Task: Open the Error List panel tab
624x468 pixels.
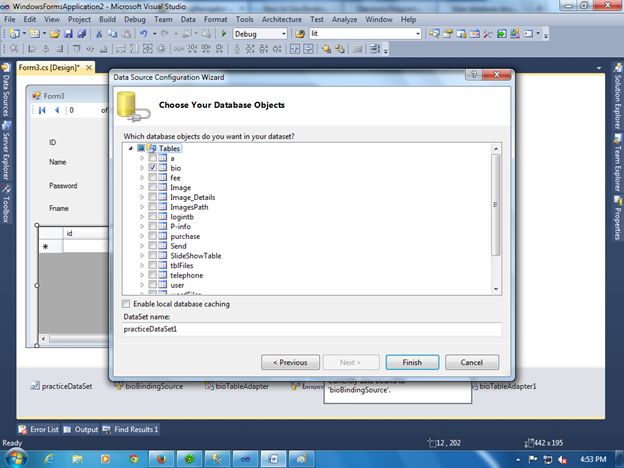Action: pyautogui.click(x=39, y=429)
